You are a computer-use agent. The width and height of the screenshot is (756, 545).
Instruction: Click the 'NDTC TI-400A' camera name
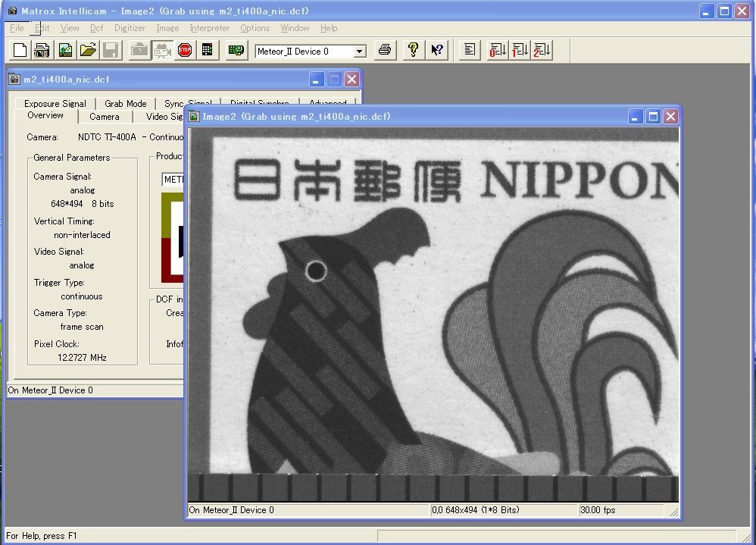click(107, 137)
